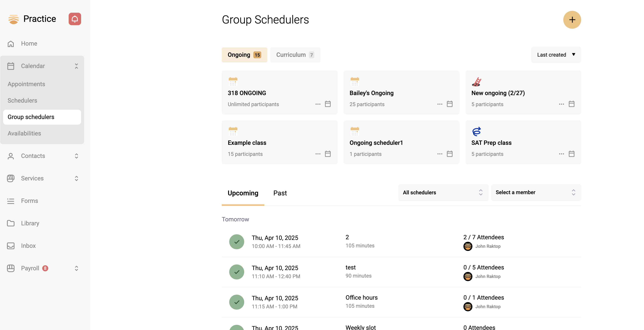644x330 pixels.
Task: Switch to the Curriculum tab
Action: point(295,55)
